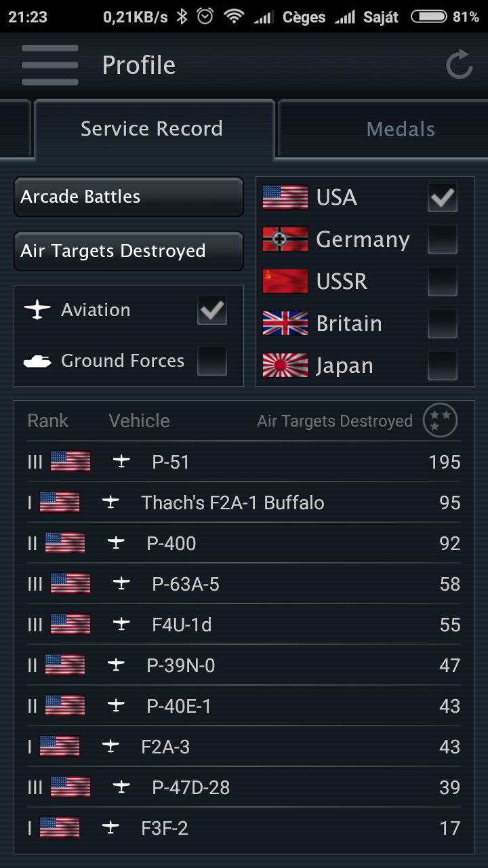Image resolution: width=488 pixels, height=868 pixels.
Task: Tap the refresh arrow icon
Action: click(x=459, y=66)
